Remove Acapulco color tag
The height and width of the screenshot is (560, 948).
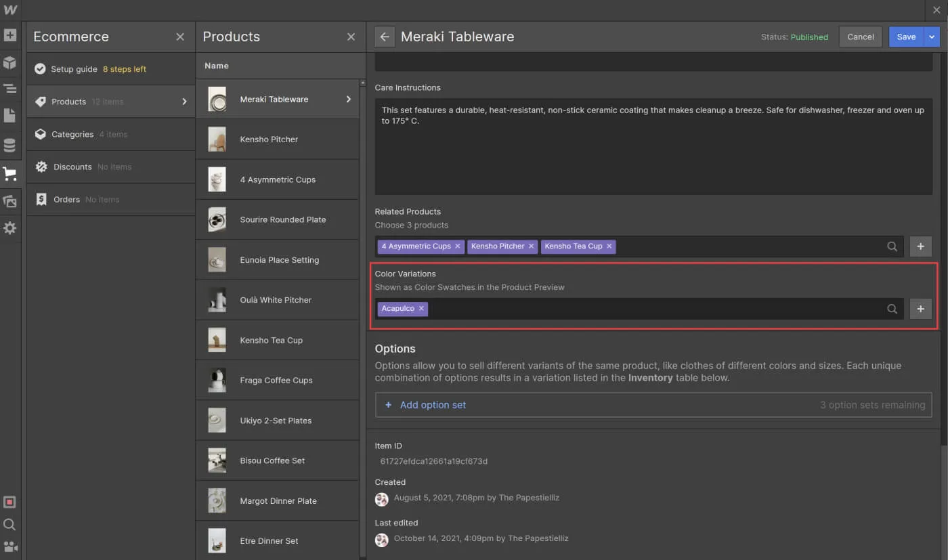421,309
